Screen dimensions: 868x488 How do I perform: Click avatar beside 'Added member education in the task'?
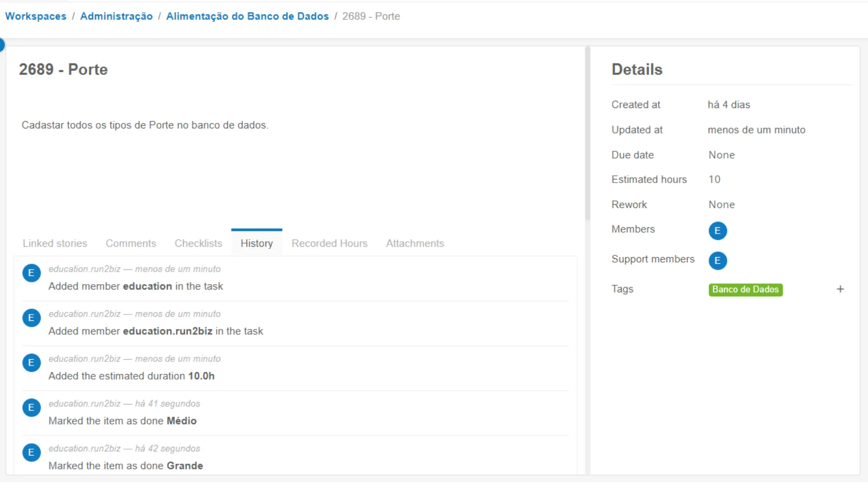[x=32, y=273]
